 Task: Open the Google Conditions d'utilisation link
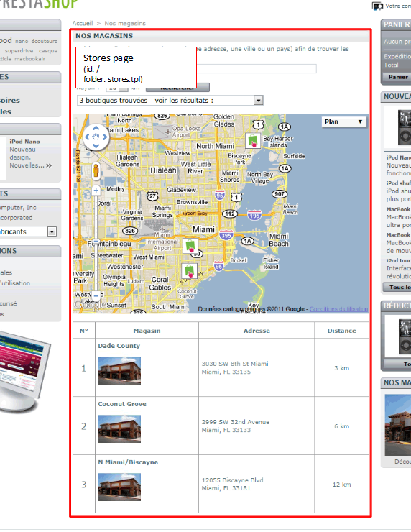pyautogui.click(x=338, y=309)
